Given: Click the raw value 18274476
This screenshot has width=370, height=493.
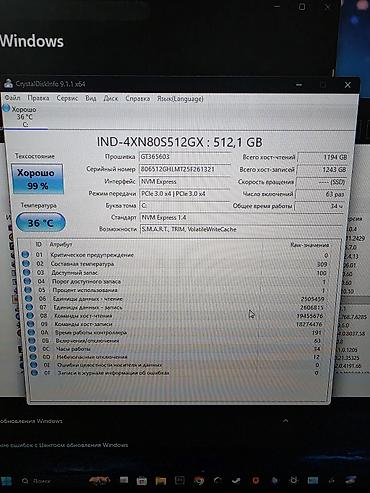Looking at the screenshot, I should [309, 324].
